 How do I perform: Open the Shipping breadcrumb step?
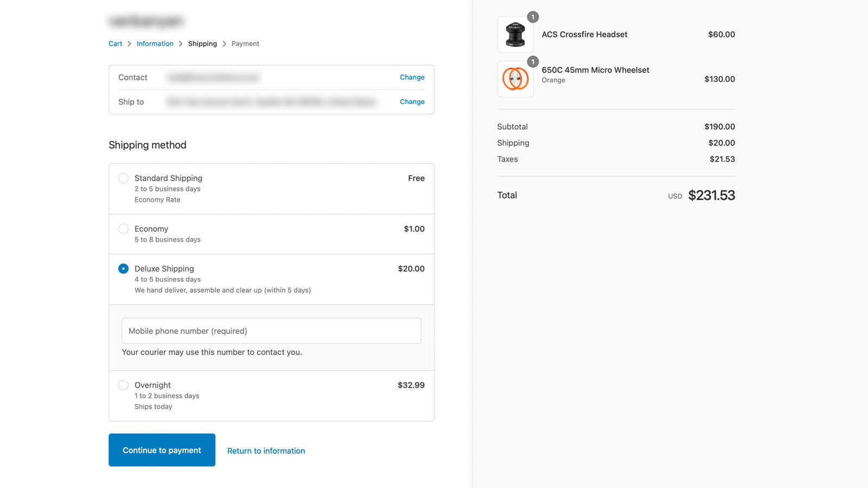point(202,43)
